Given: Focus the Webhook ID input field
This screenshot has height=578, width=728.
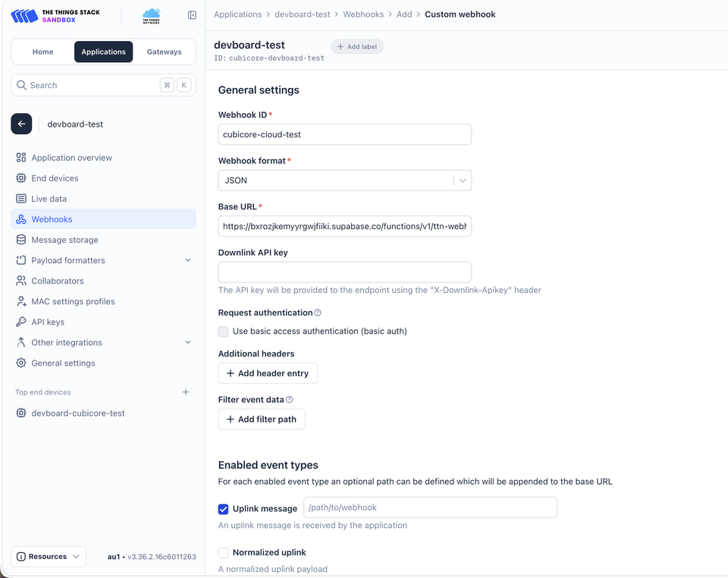Looking at the screenshot, I should point(344,134).
